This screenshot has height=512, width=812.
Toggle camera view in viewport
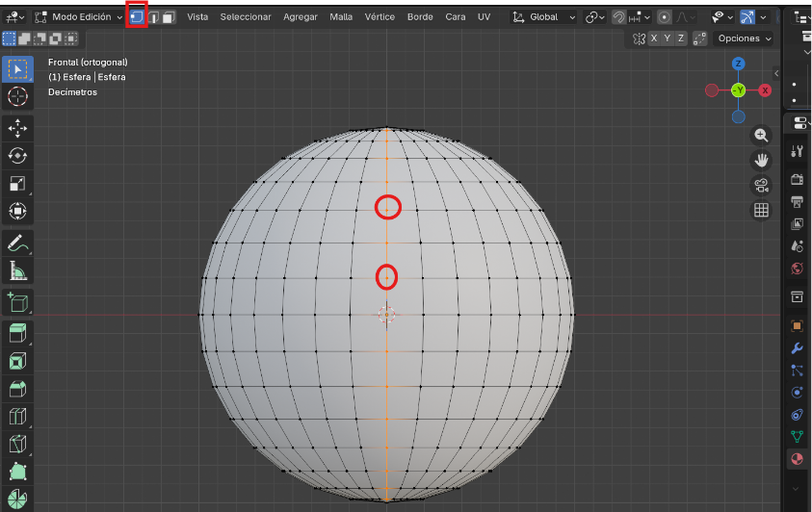tap(761, 186)
